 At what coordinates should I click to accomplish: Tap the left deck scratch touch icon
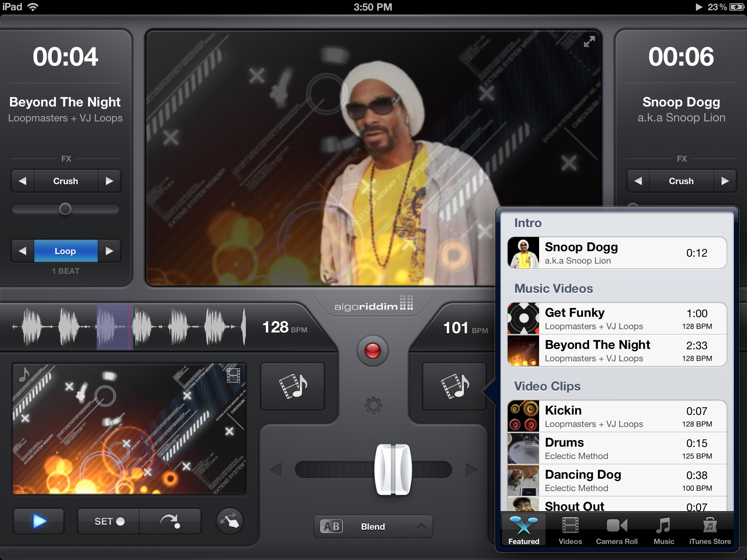230,521
